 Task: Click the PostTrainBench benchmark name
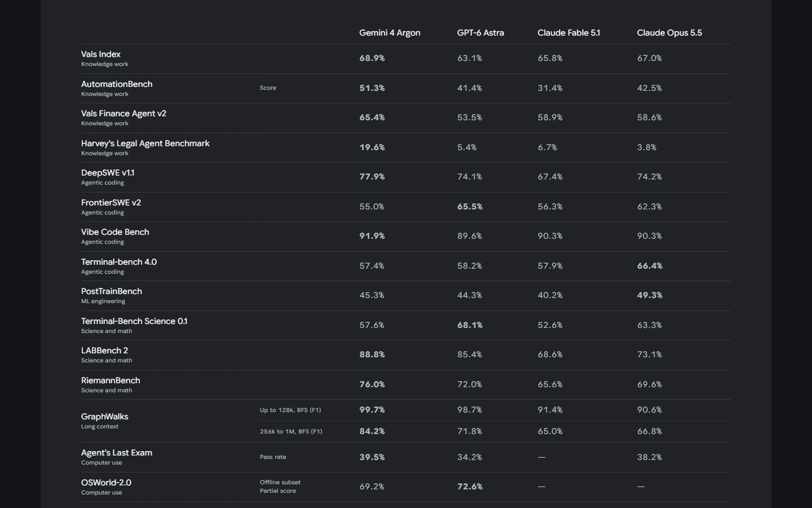(112, 291)
